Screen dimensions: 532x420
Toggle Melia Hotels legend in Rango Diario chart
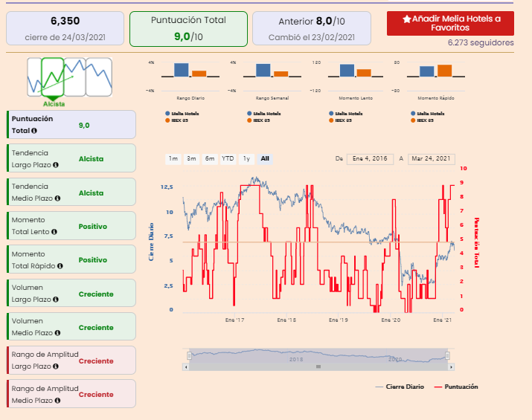(x=182, y=114)
